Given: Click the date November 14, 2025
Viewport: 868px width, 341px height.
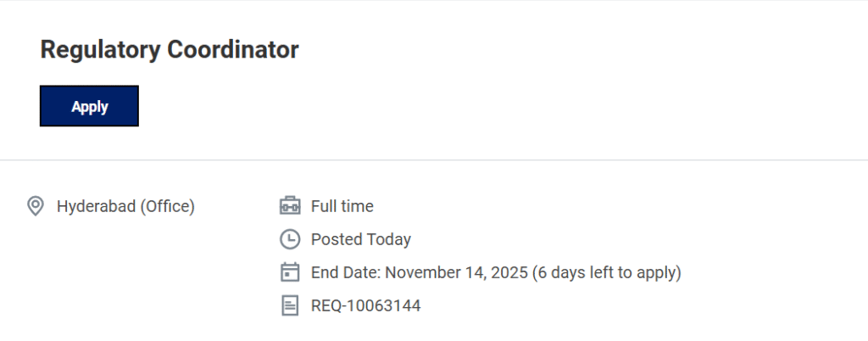Looking at the screenshot, I should [456, 272].
